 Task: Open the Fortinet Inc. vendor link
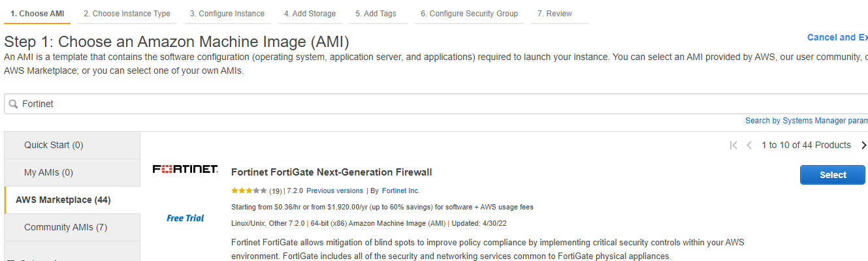(x=401, y=191)
